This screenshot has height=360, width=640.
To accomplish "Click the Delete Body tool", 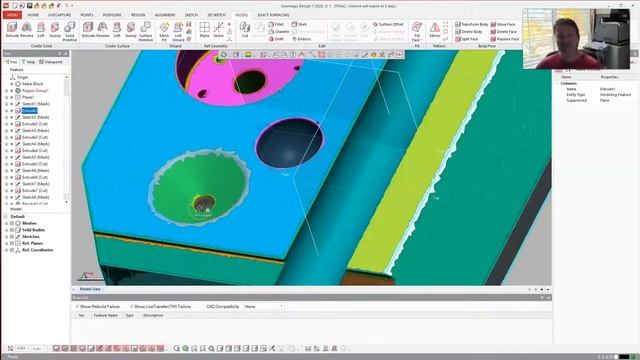I will click(469, 31).
